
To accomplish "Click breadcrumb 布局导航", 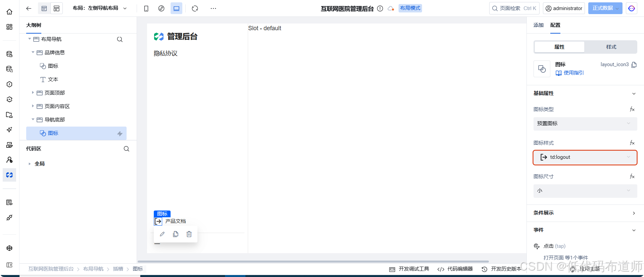I will click(93, 269).
